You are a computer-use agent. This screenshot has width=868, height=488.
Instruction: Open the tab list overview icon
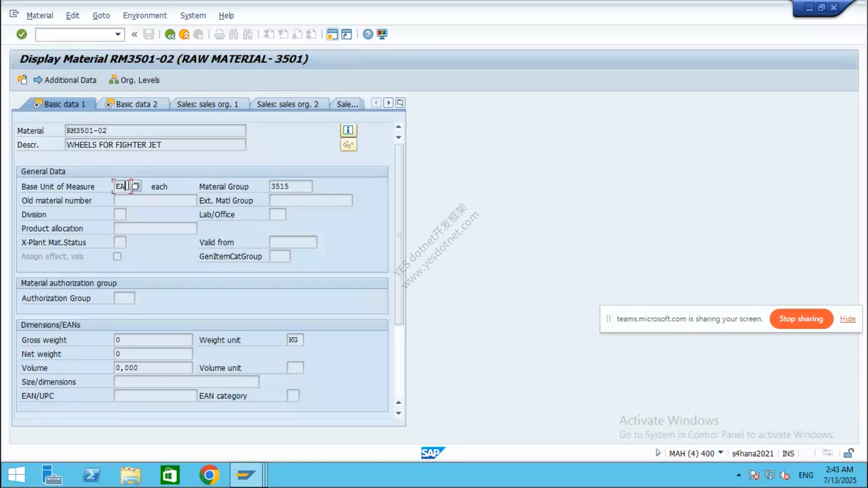coord(400,103)
